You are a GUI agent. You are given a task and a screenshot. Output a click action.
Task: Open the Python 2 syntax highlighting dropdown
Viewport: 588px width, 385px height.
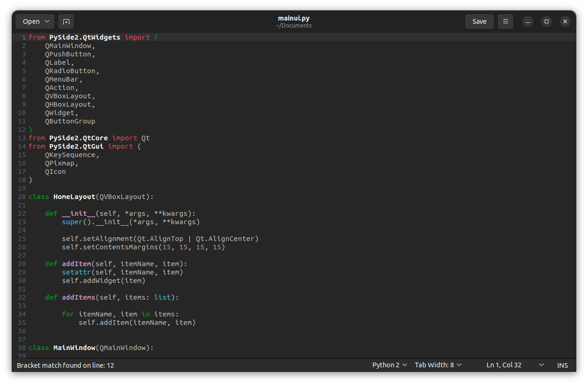[389, 365]
